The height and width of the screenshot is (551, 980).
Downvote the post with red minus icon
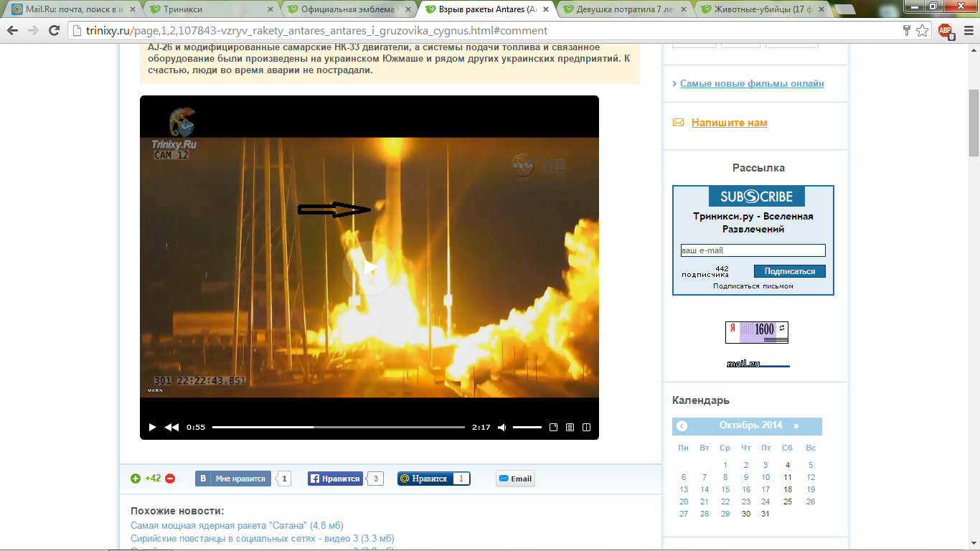click(170, 479)
